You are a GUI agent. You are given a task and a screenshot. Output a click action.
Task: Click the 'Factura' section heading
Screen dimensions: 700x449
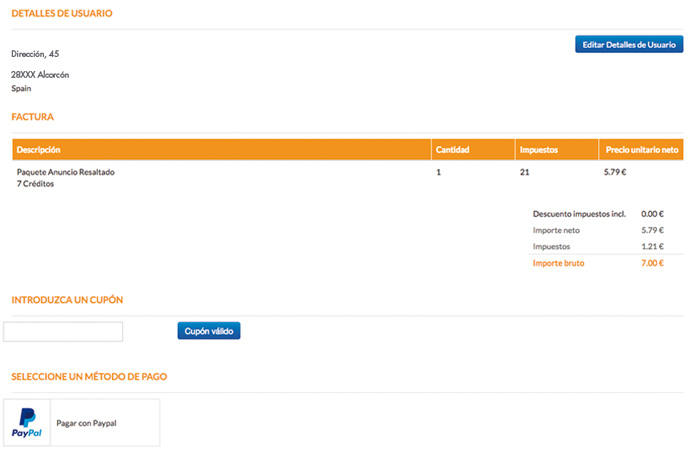pyautogui.click(x=32, y=117)
